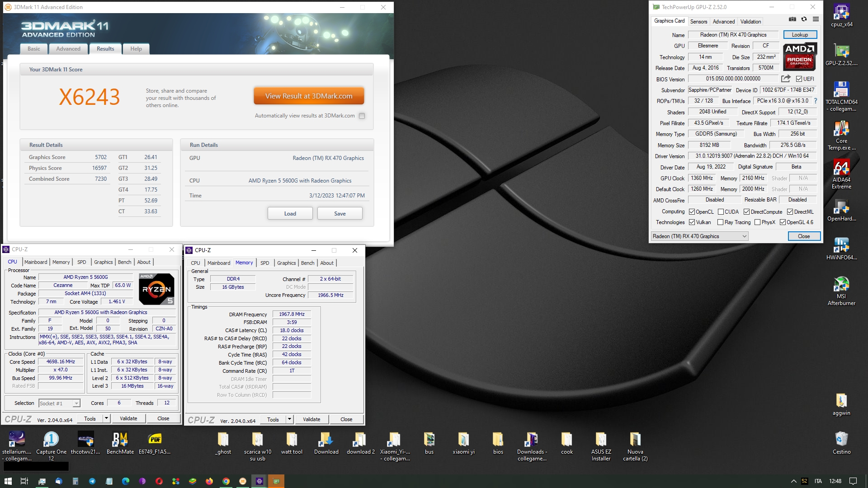Image resolution: width=868 pixels, height=488 pixels.
Task: Toggle the UEFI checkbox in GPU-Z
Action: tap(799, 79)
